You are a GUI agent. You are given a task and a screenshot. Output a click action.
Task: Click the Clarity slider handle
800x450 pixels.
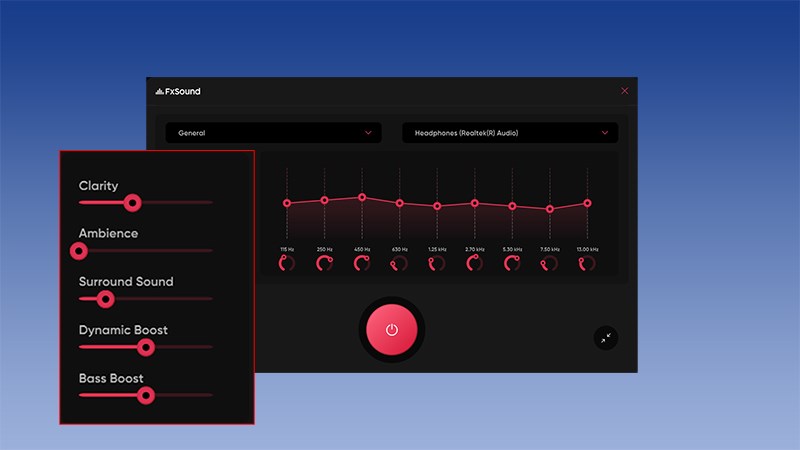pos(133,203)
